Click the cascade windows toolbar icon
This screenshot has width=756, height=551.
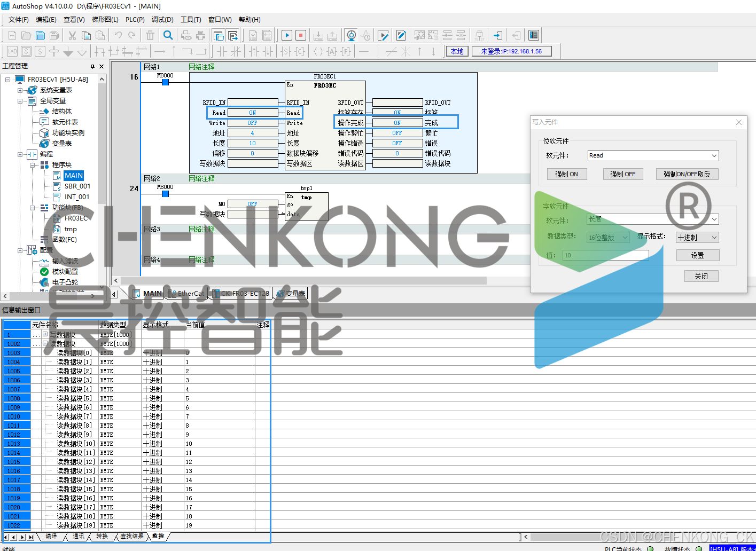pos(219,35)
